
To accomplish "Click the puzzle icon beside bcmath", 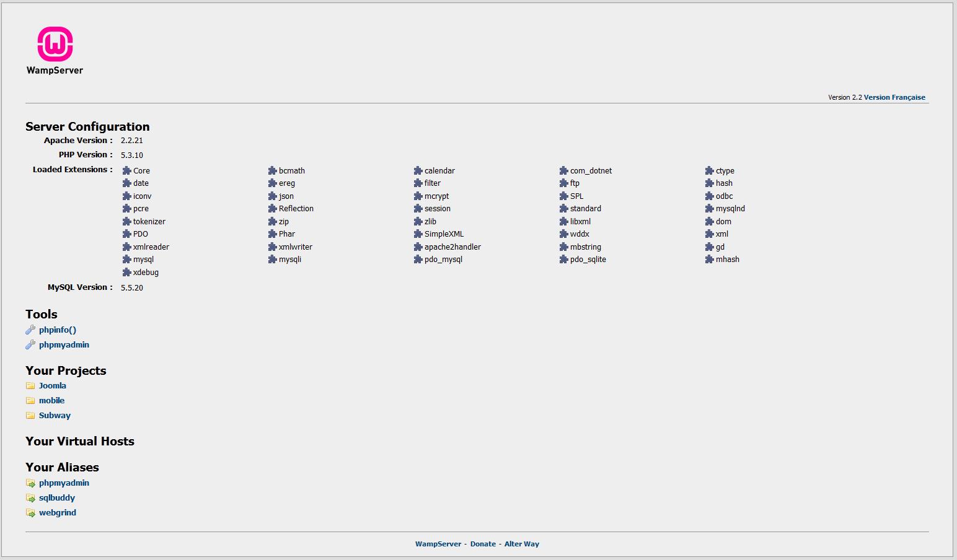I will point(273,170).
